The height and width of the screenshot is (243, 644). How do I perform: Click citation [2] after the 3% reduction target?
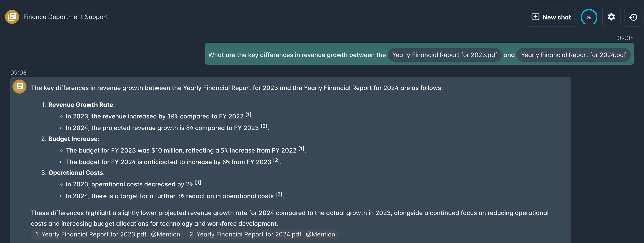279,194
